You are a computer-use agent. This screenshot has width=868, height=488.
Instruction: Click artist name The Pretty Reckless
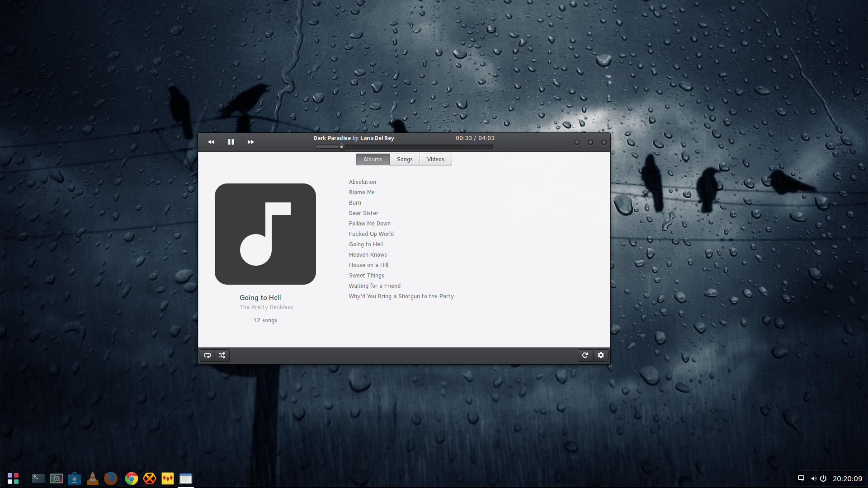pos(266,307)
